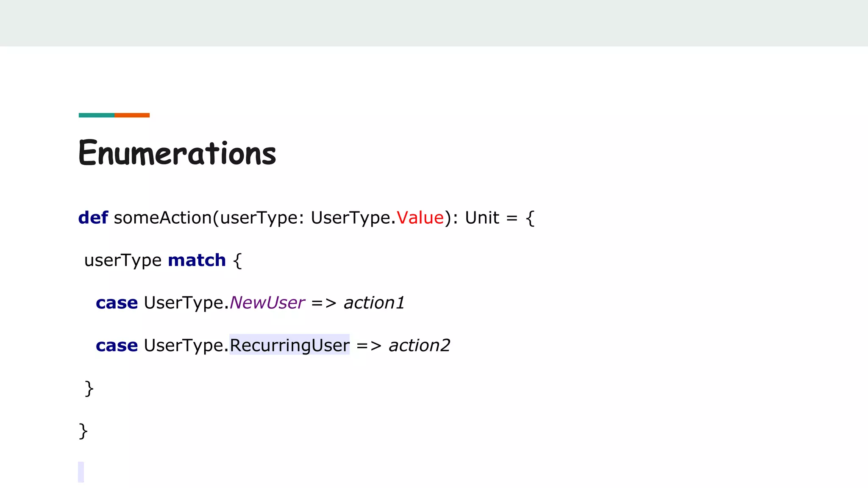Click the 'UserType' text in the function signature
The width and height of the screenshot is (868, 488).
click(351, 218)
